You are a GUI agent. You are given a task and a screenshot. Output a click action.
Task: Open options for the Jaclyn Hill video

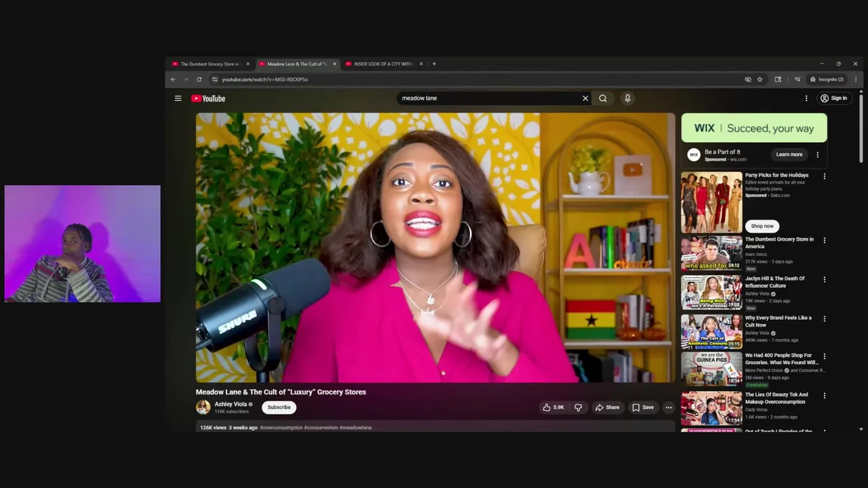click(825, 279)
